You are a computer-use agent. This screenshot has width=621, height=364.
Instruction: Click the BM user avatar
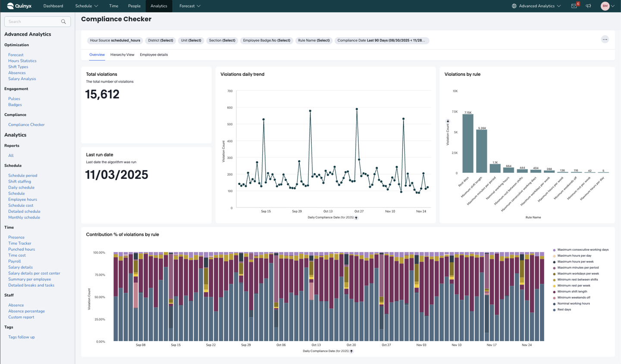(x=605, y=6)
